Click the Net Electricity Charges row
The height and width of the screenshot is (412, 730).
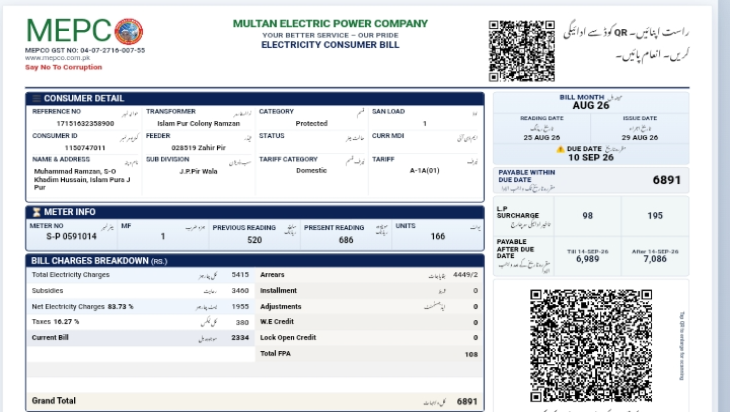coord(140,307)
